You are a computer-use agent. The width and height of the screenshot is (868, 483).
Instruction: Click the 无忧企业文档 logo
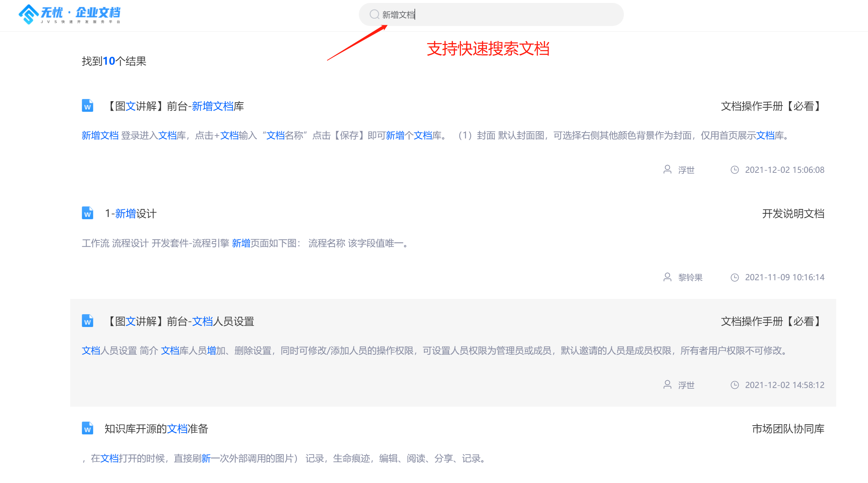click(69, 15)
